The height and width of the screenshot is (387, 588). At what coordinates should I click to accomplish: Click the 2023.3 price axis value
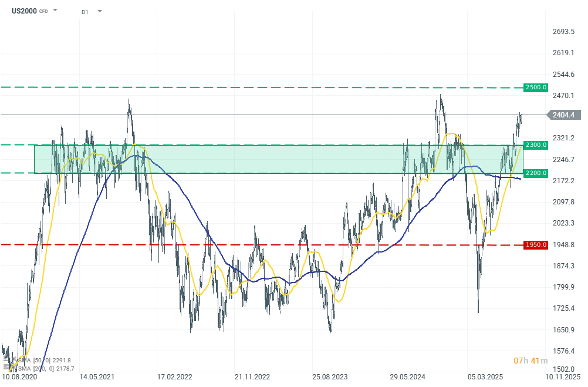click(563, 223)
